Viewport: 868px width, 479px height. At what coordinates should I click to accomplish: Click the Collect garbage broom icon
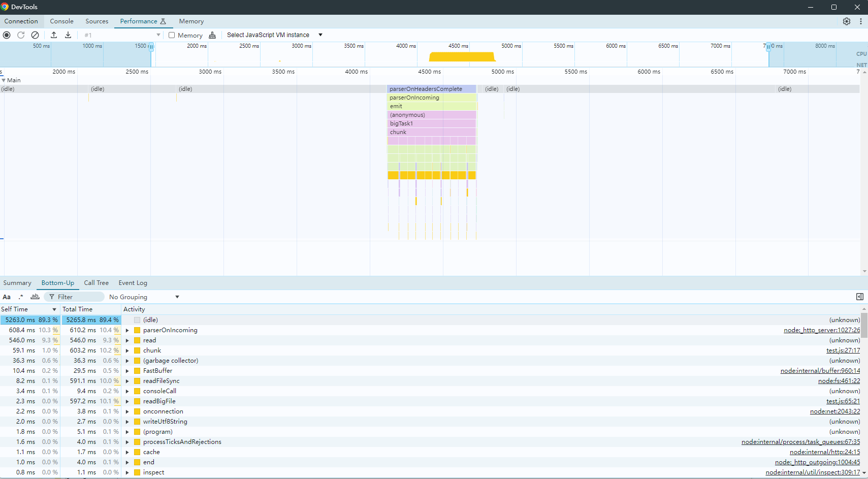[212, 35]
